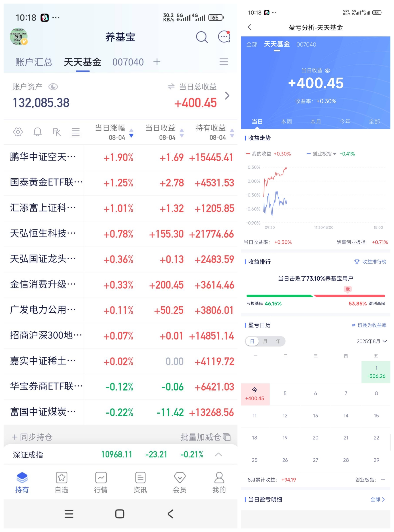
Task: Open 2025年8月 month dropdown
Action: click(372, 341)
